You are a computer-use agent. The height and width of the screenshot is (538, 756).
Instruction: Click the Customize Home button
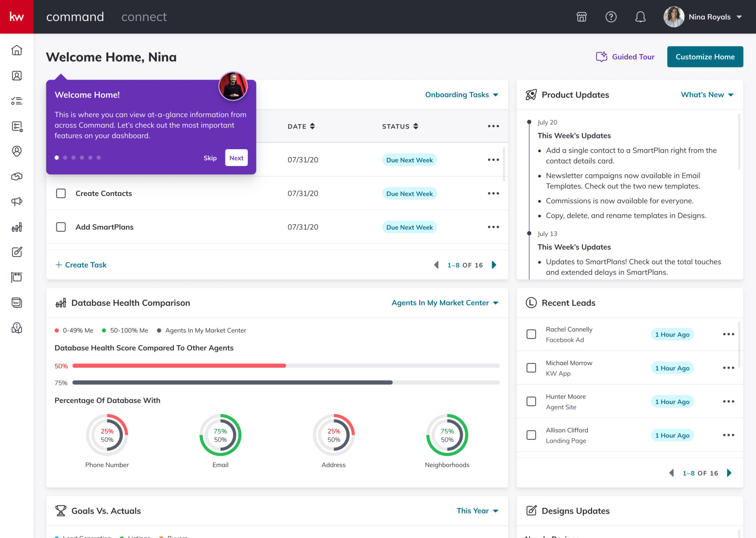(x=705, y=56)
